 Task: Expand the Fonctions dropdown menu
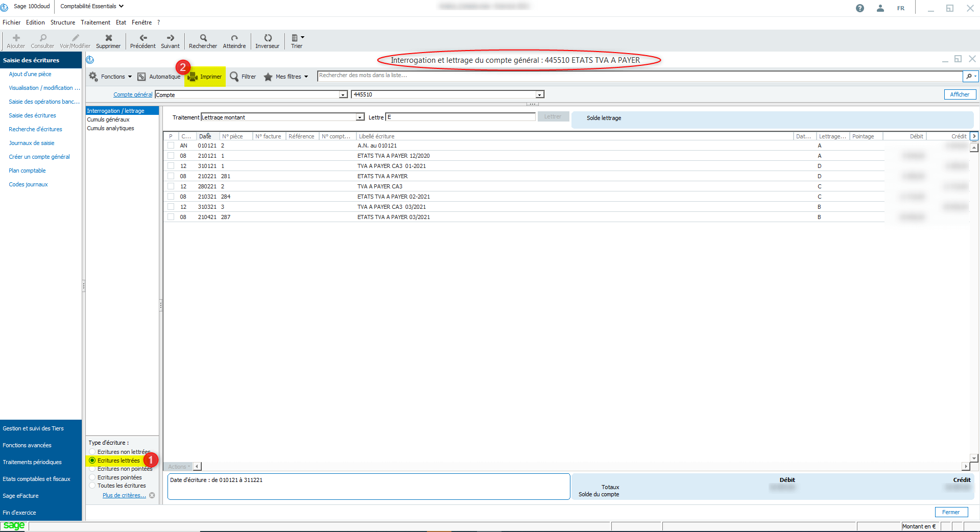point(111,77)
